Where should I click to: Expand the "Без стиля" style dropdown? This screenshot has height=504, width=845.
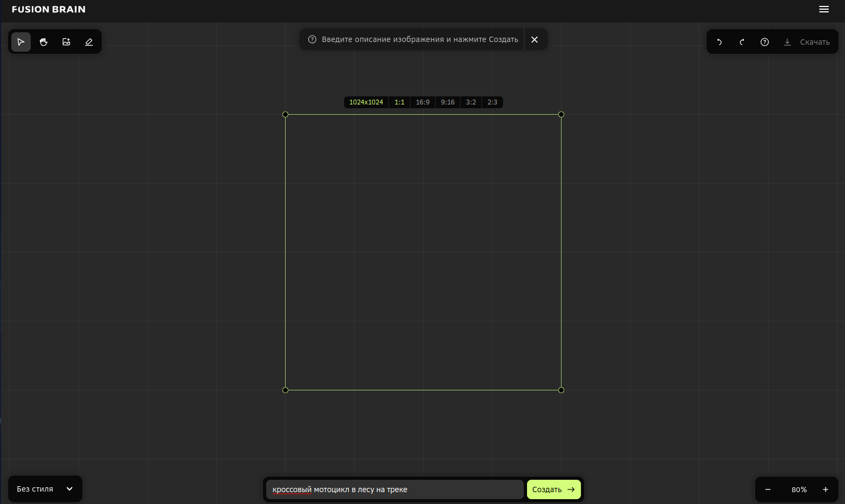click(x=45, y=489)
